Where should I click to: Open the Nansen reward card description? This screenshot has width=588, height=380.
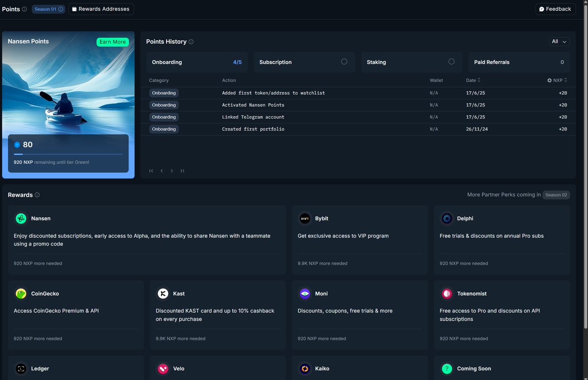click(142, 240)
